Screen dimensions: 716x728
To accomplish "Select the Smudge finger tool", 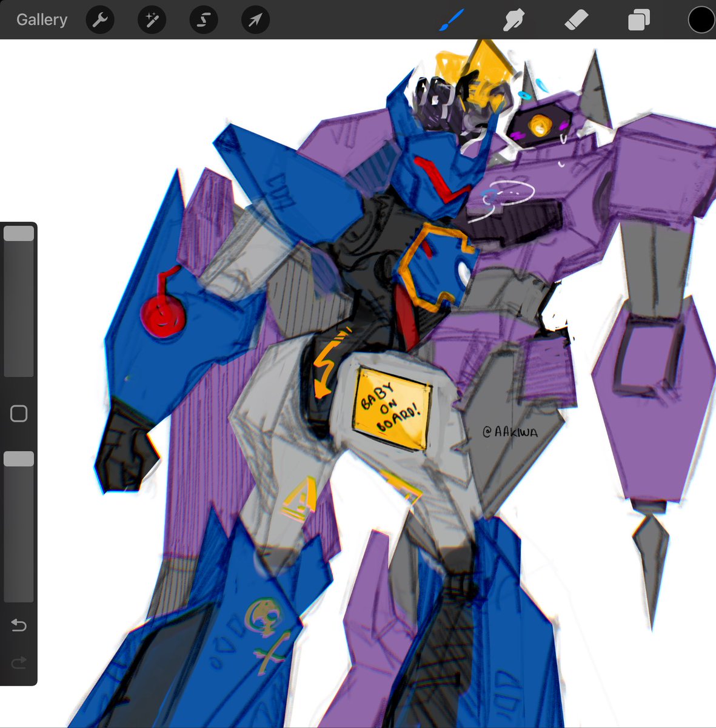I will coord(514,20).
